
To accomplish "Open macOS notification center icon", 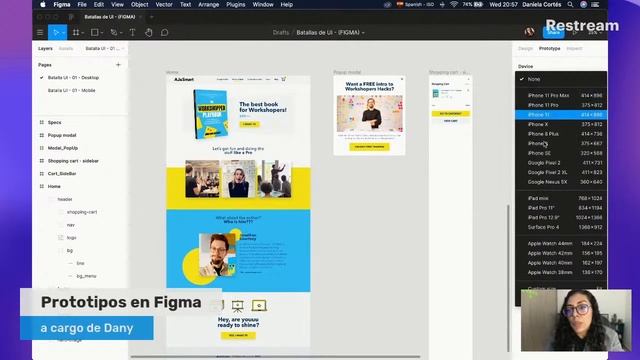I will click(596, 4).
